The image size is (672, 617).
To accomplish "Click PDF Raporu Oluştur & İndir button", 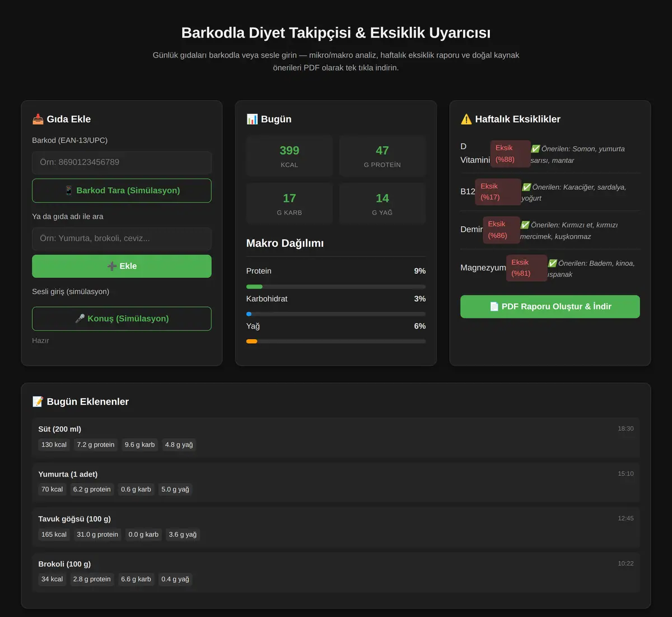I will click(550, 307).
